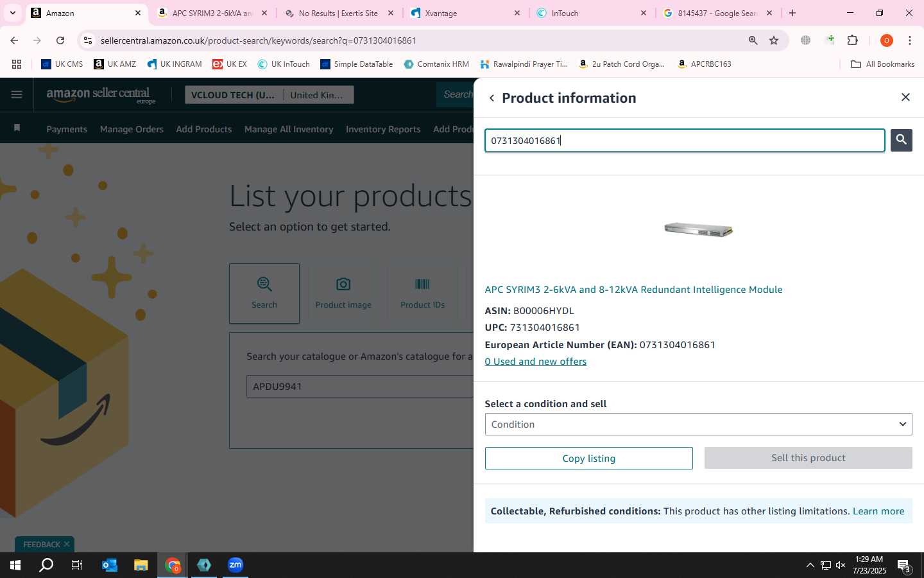924x578 pixels.
Task: Open Inventory Reports menu item
Action: click(383, 129)
